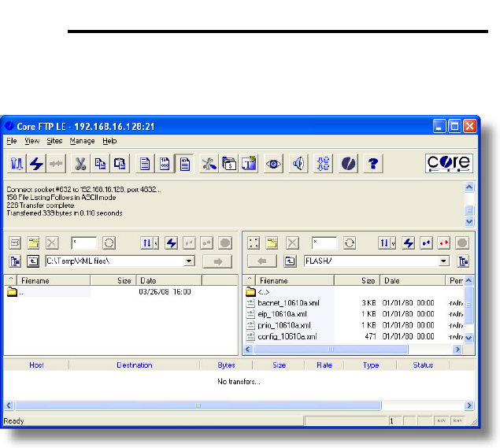The width and height of the screenshot is (500, 448).
Task: Refresh the local pane listing
Action: click(109, 243)
